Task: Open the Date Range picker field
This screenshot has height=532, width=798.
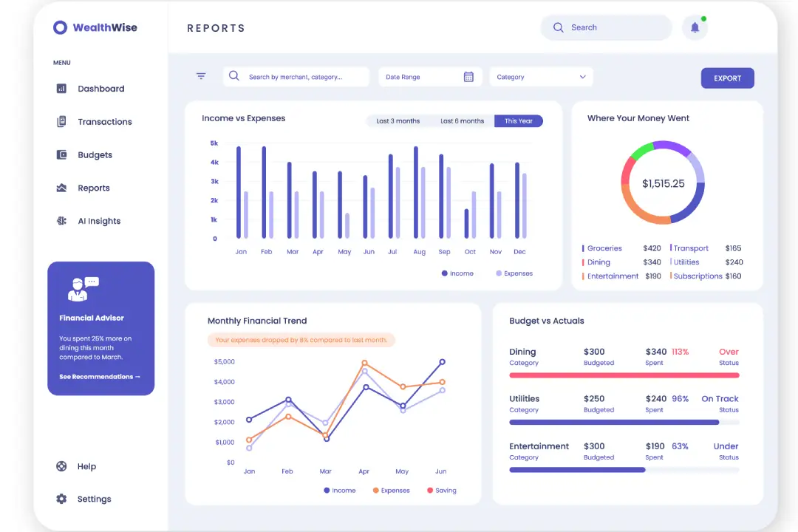Action: (x=421, y=77)
